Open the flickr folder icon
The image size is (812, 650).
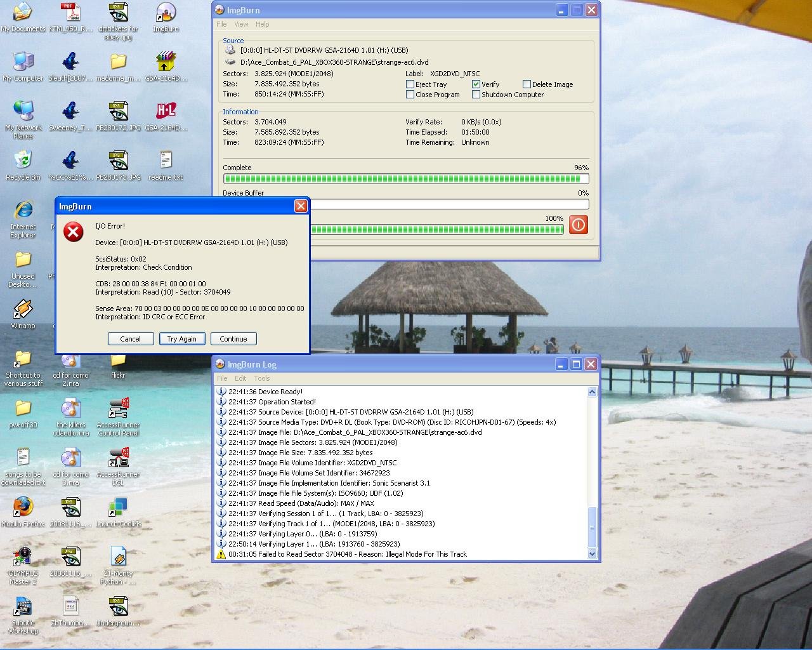[x=118, y=367]
